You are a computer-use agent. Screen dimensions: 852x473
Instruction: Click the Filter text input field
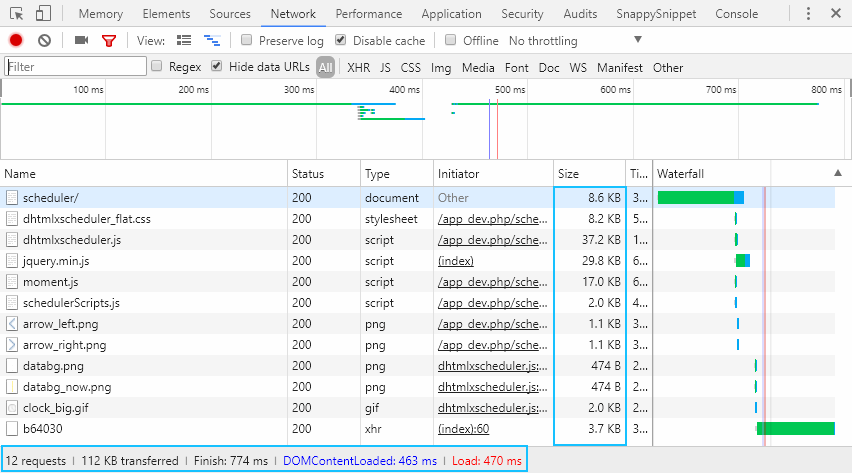pyautogui.click(x=76, y=66)
